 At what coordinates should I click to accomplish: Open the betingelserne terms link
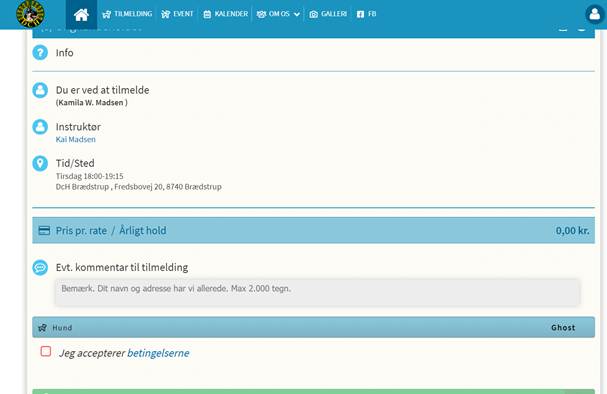point(158,353)
